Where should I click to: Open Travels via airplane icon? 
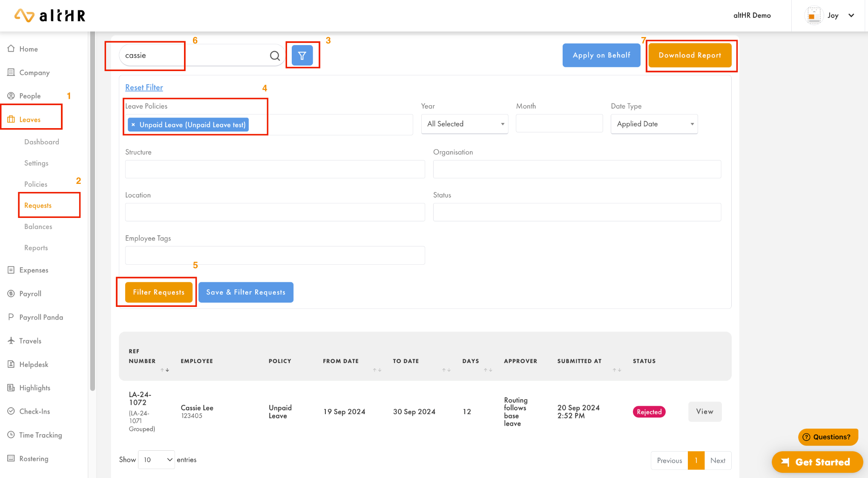(11, 341)
